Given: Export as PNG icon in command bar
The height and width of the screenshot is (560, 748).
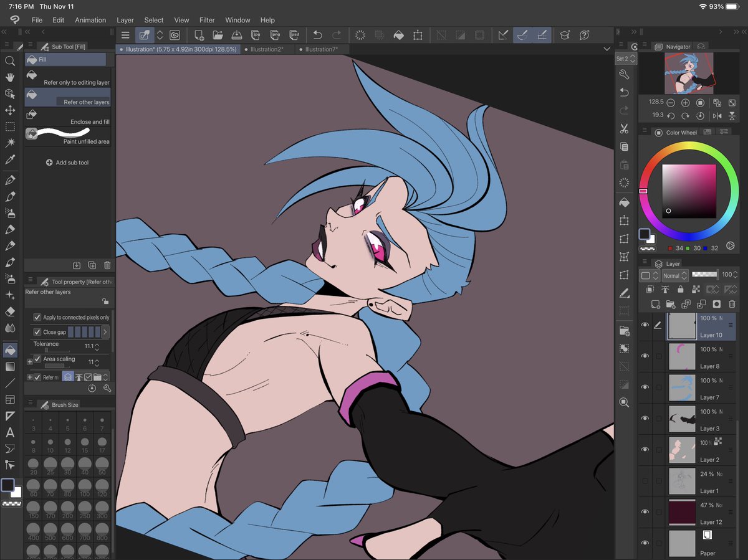Looking at the screenshot, I should tap(274, 36).
